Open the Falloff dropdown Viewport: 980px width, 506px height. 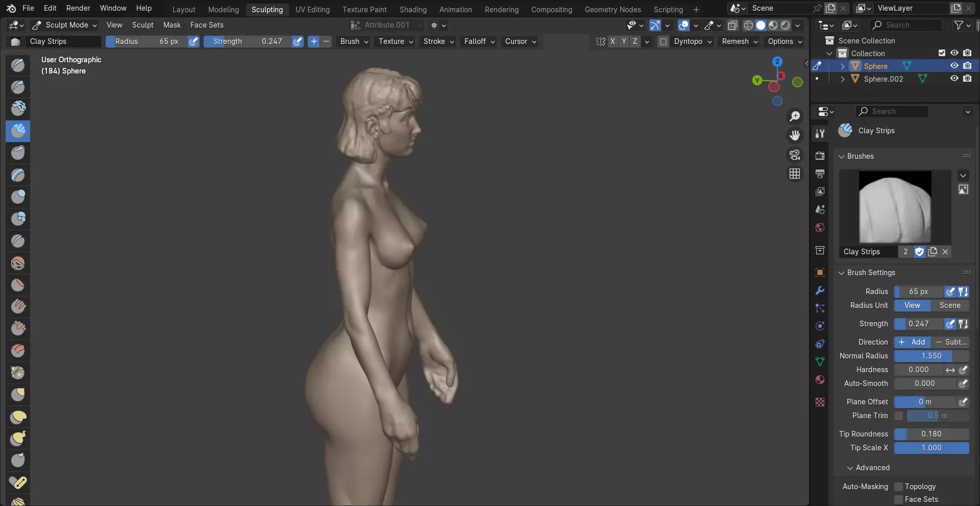point(479,41)
